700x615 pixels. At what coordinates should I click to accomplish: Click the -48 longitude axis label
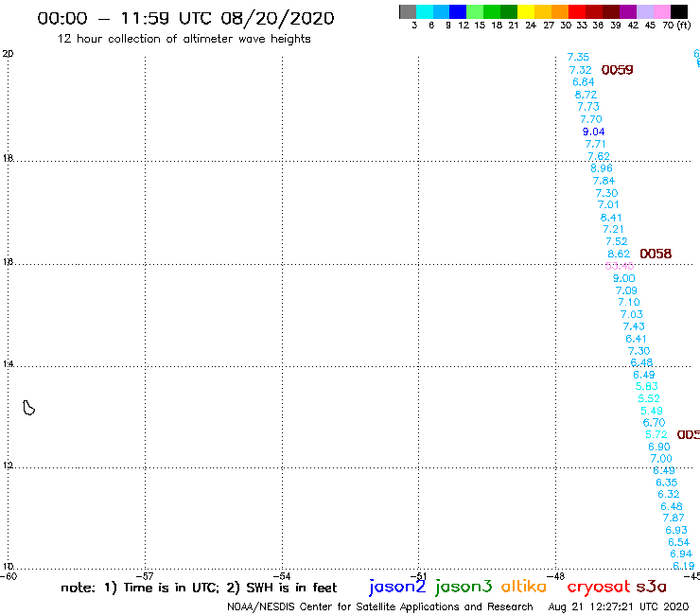pyautogui.click(x=556, y=576)
